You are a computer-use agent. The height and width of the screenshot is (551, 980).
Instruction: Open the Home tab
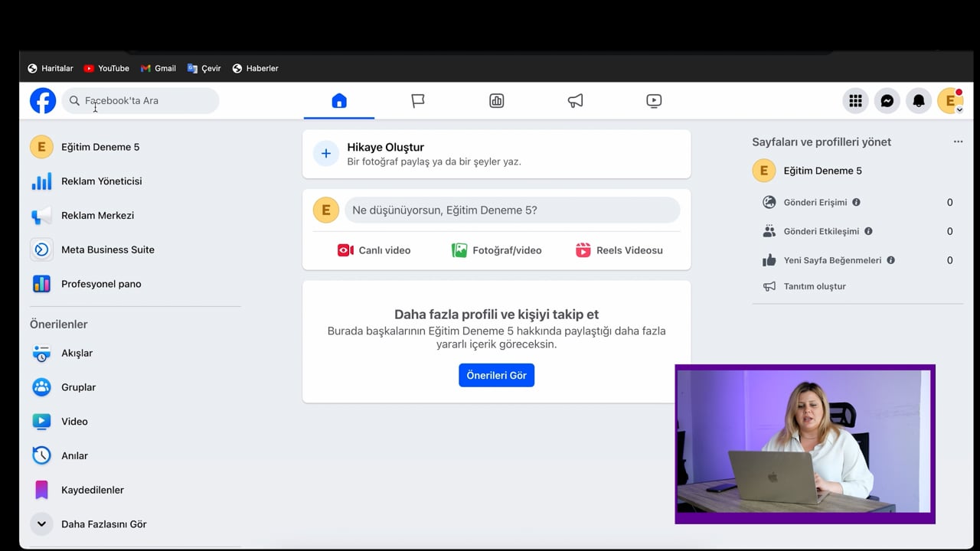(339, 100)
